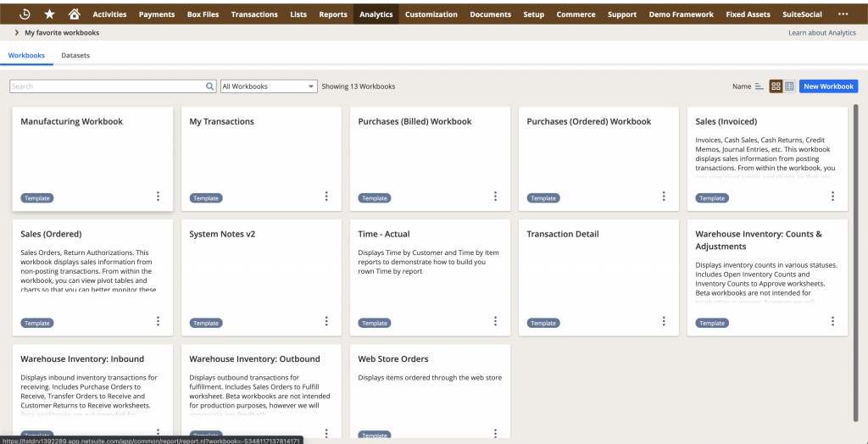This screenshot has height=444, width=868.
Task: Click Template badge on Transaction Detail
Action: tap(543, 324)
